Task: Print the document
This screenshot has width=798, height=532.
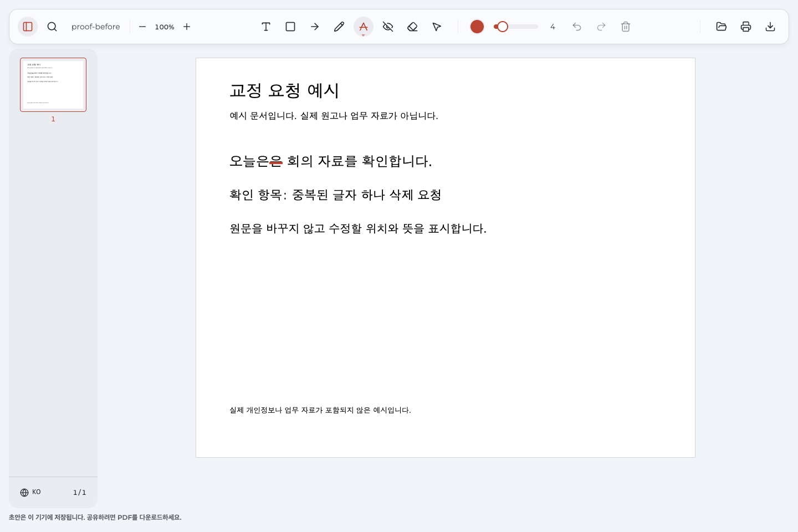Action: click(x=746, y=27)
